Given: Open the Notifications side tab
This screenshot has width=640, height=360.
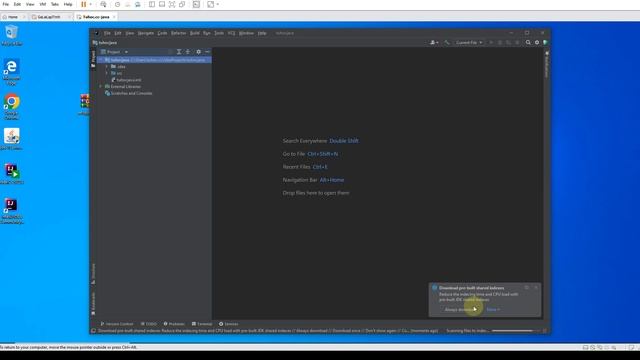Looking at the screenshot, I should [547, 64].
